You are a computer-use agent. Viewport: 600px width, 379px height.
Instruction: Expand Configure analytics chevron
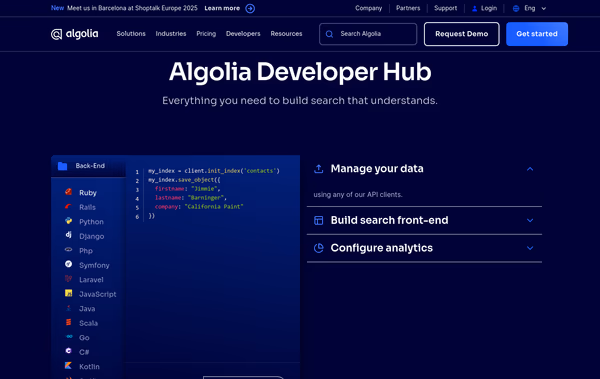click(x=530, y=248)
